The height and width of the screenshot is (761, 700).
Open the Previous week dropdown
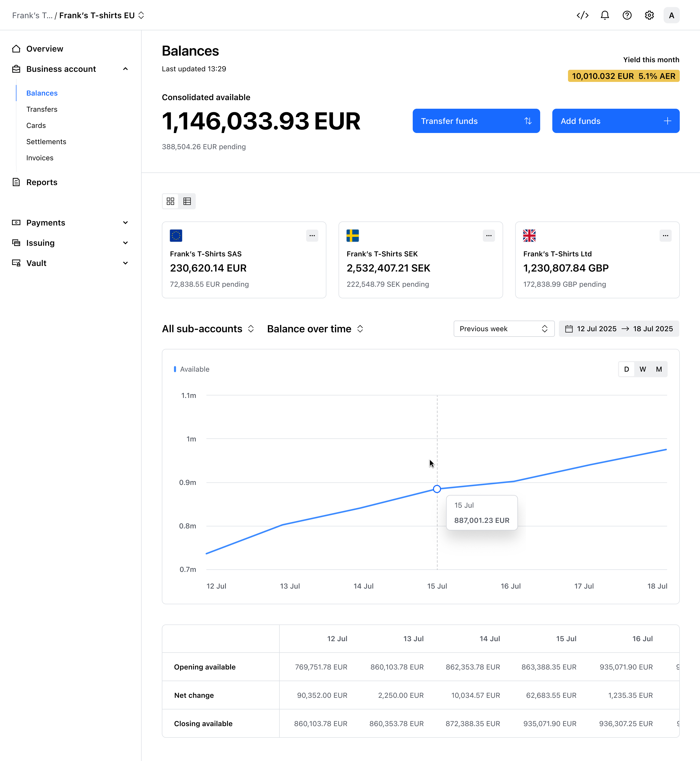(x=504, y=329)
